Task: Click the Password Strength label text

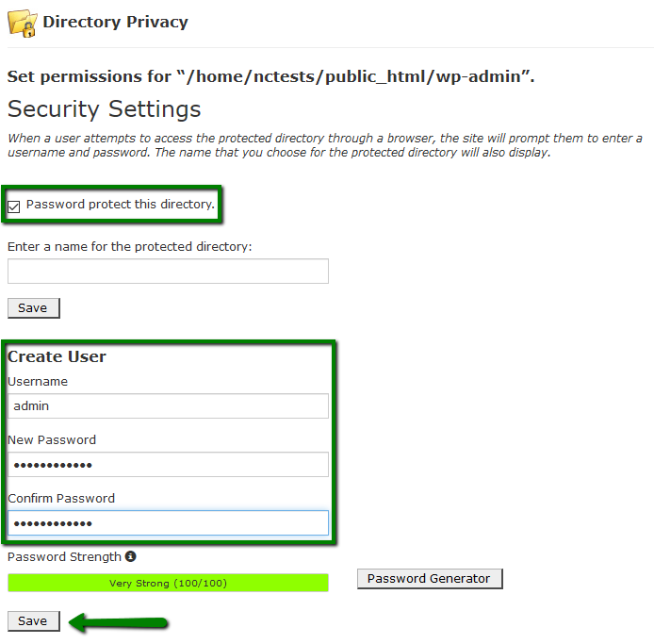Action: tap(64, 556)
